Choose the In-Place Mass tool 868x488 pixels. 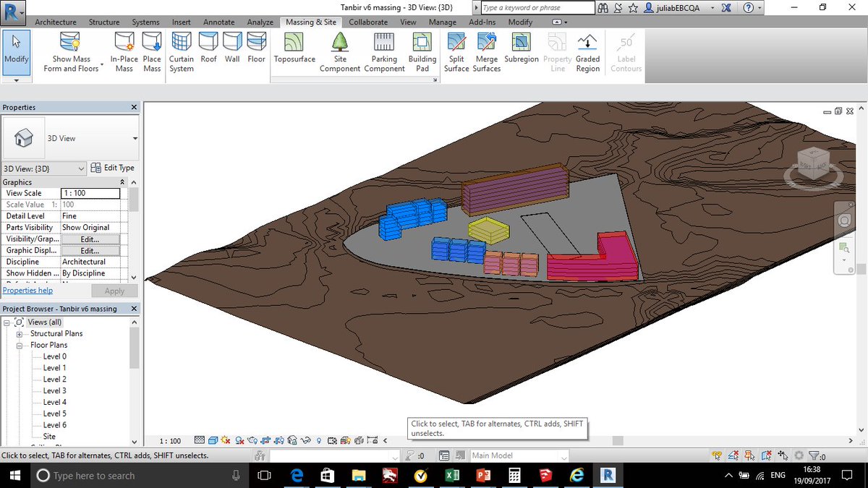124,52
